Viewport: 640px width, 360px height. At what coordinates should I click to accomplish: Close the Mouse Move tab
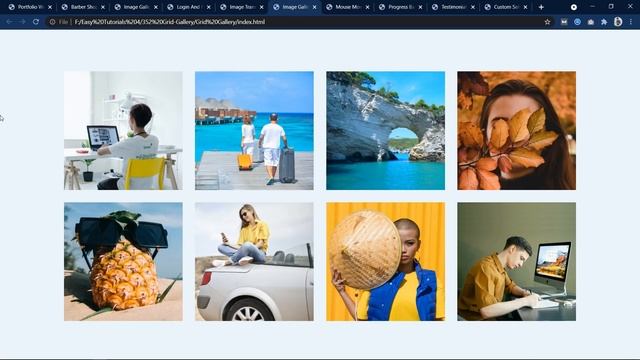coord(367,7)
